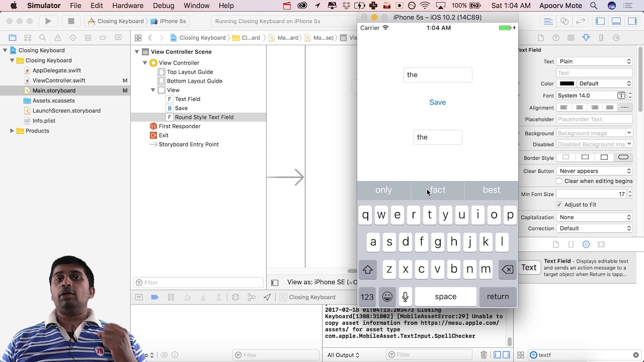Tap the Save button in simulator
The height and width of the screenshot is (362, 644).
click(x=438, y=102)
